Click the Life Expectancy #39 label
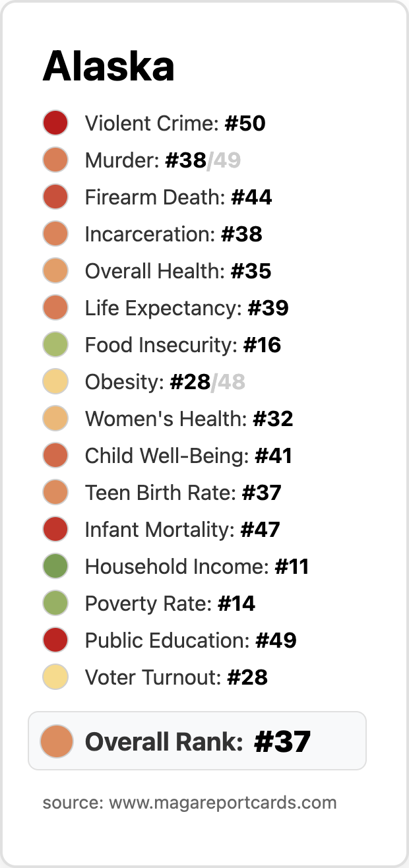409x868 pixels. click(x=187, y=308)
